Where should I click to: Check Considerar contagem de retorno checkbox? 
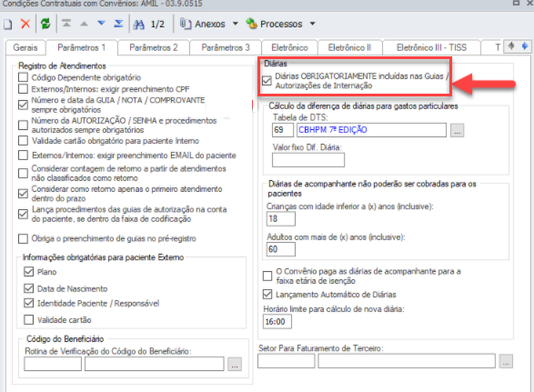pyautogui.click(x=23, y=173)
